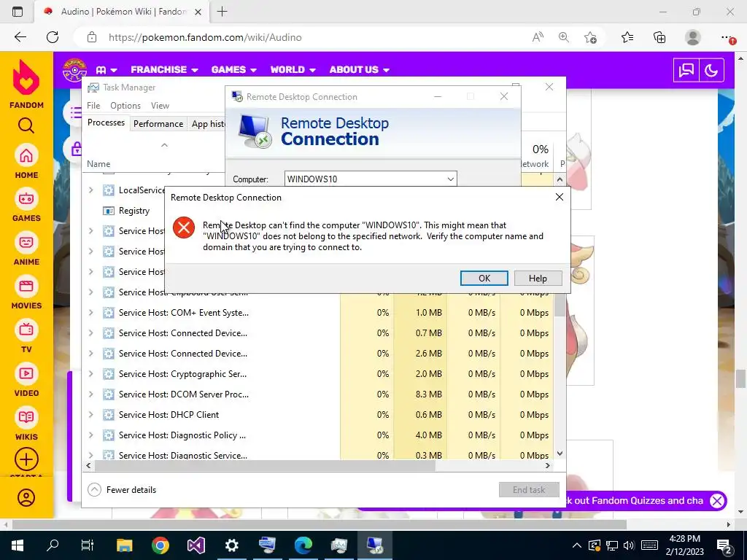The image size is (747, 560).
Task: Expand Service Host: Cryptographic Services row
Action: (x=90, y=374)
